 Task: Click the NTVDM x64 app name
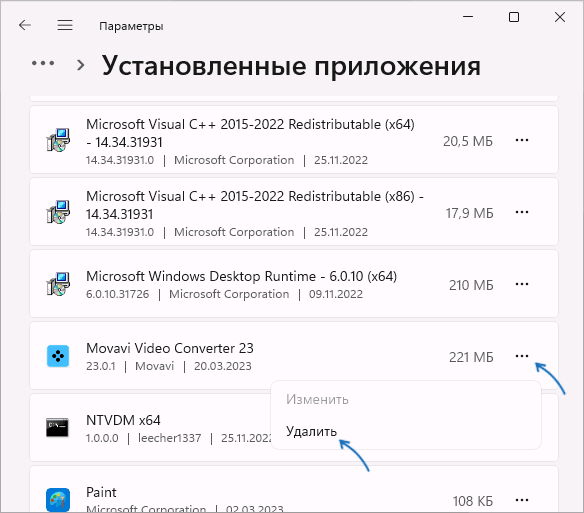click(x=123, y=420)
